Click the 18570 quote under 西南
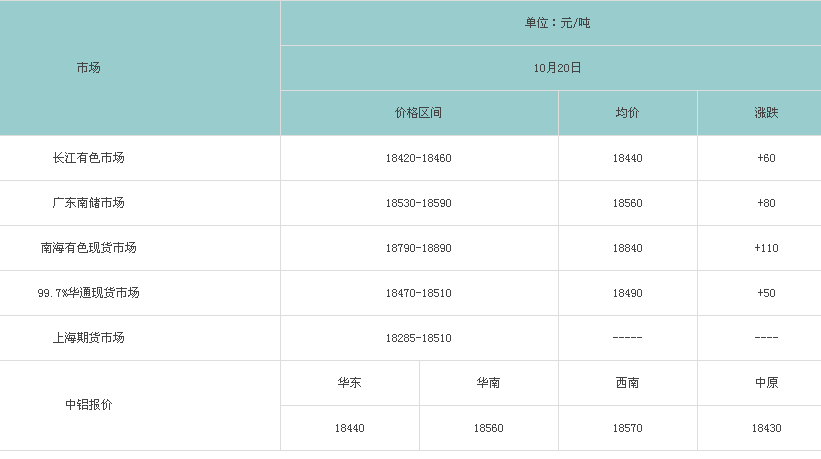821x459 pixels. pos(628,428)
